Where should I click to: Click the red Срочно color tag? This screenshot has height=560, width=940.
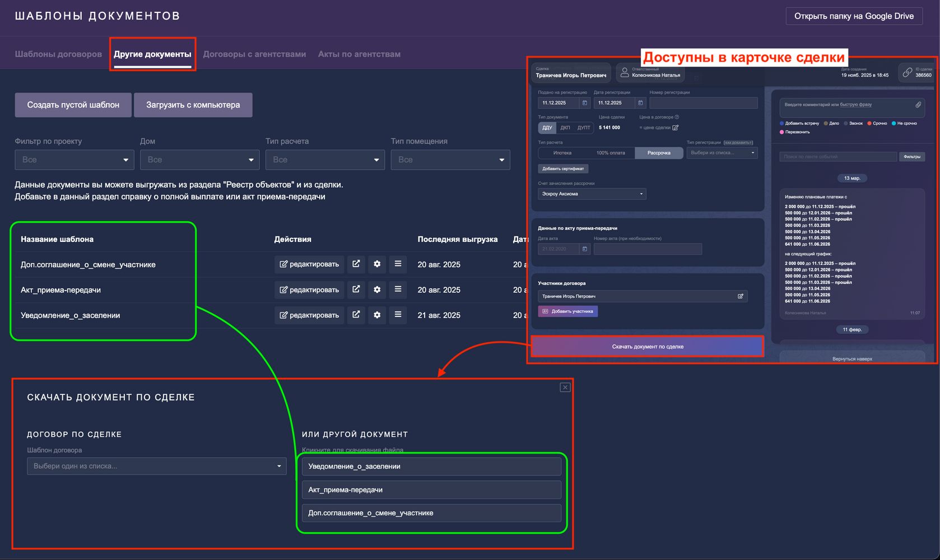pos(877,123)
